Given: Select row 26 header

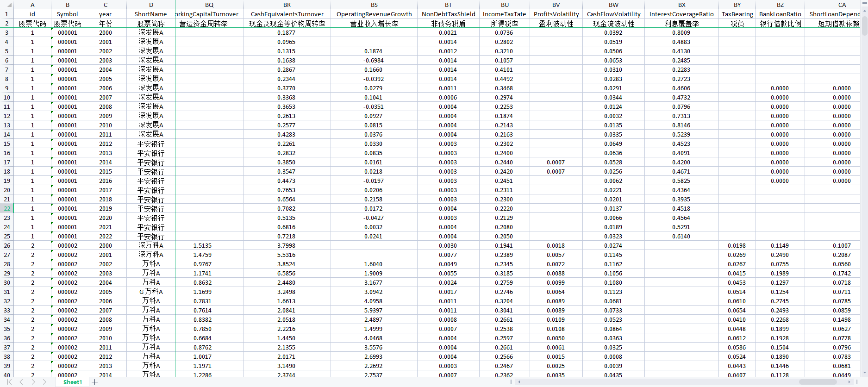Looking at the screenshot, I should (x=7, y=245).
